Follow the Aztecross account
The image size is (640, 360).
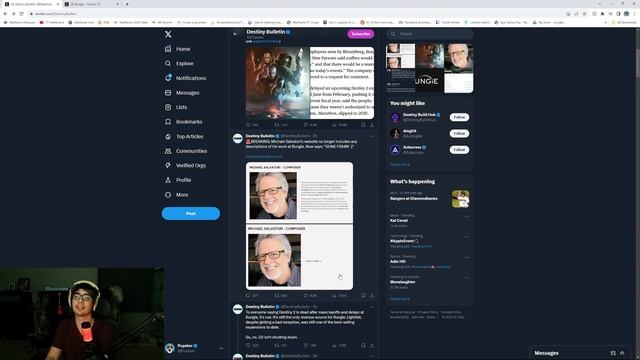[x=459, y=150]
